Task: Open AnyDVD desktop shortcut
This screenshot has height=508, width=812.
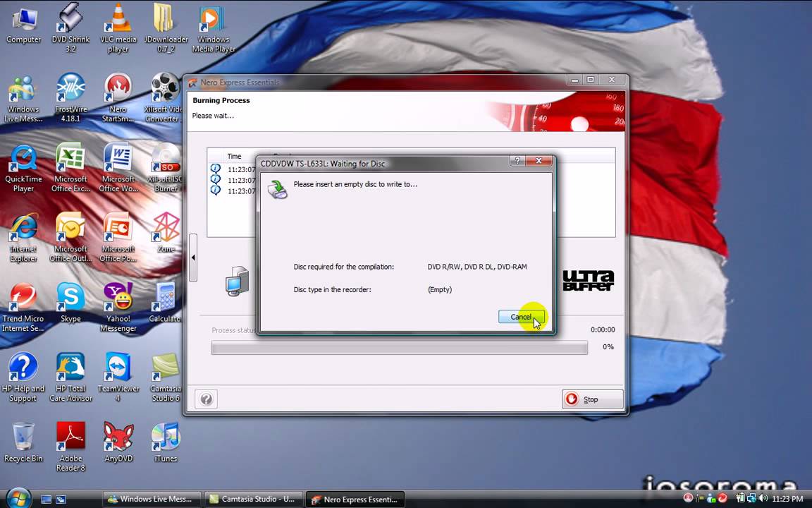Action: (x=118, y=442)
